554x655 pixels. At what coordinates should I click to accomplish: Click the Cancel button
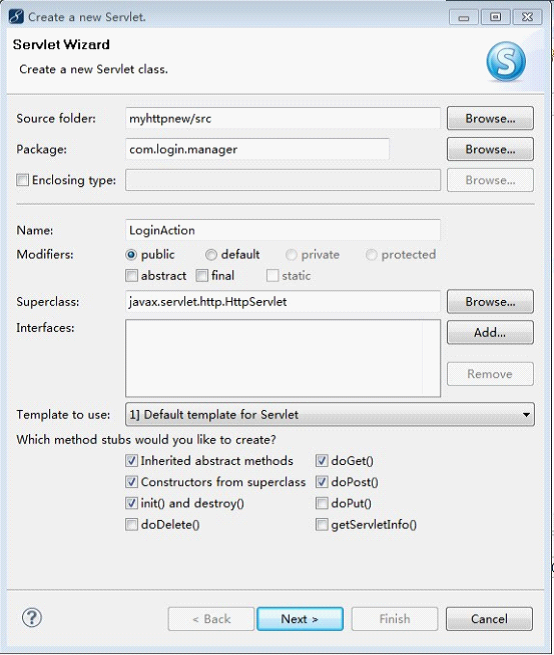489,619
